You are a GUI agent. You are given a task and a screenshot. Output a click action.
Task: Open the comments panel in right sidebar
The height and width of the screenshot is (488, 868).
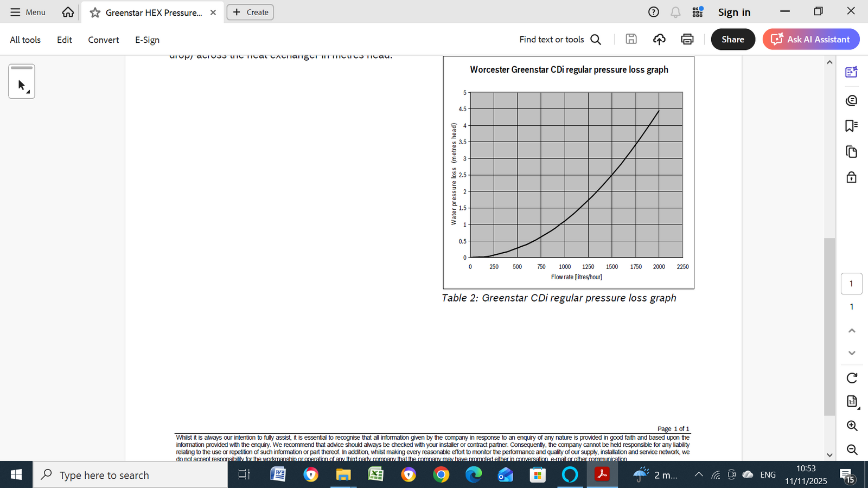tap(851, 100)
